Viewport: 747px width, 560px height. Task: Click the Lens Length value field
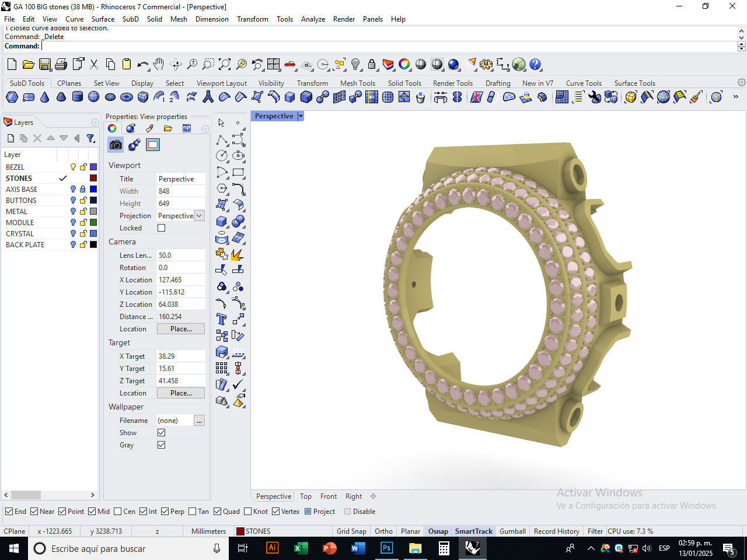coord(181,256)
